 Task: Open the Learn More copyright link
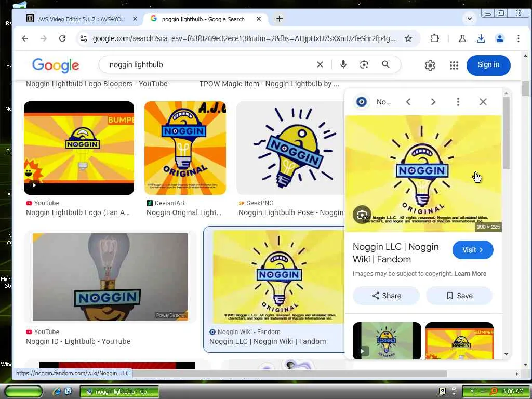(470, 274)
